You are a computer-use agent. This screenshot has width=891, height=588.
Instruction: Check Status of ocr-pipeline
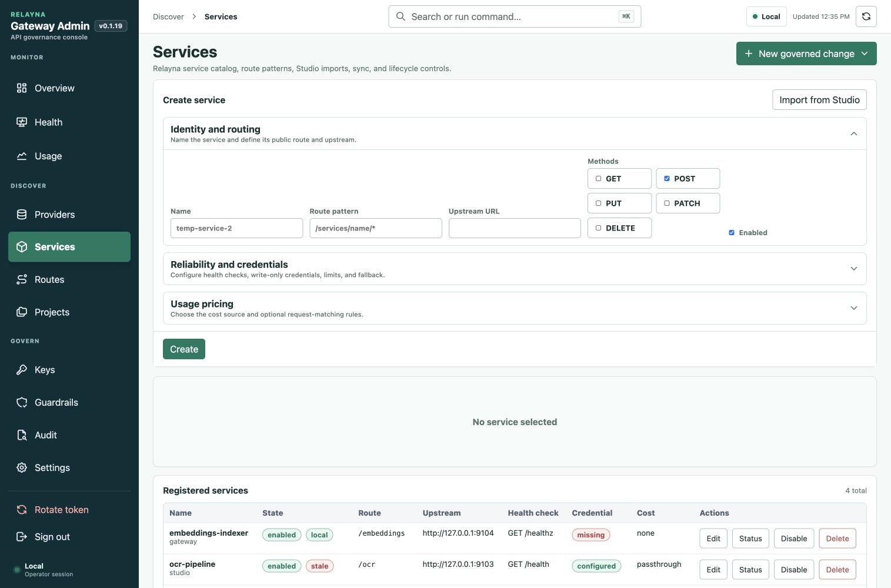point(750,570)
